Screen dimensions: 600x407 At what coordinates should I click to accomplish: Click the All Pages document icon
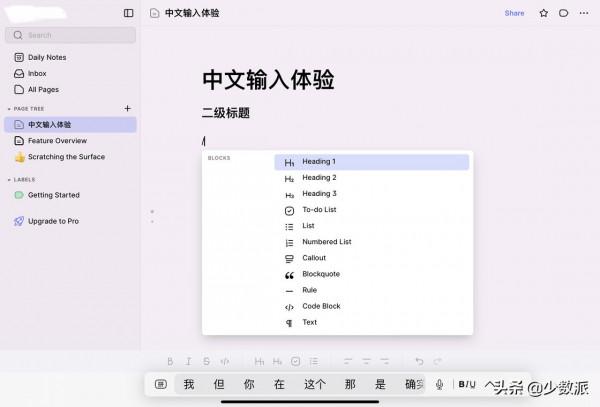point(19,90)
